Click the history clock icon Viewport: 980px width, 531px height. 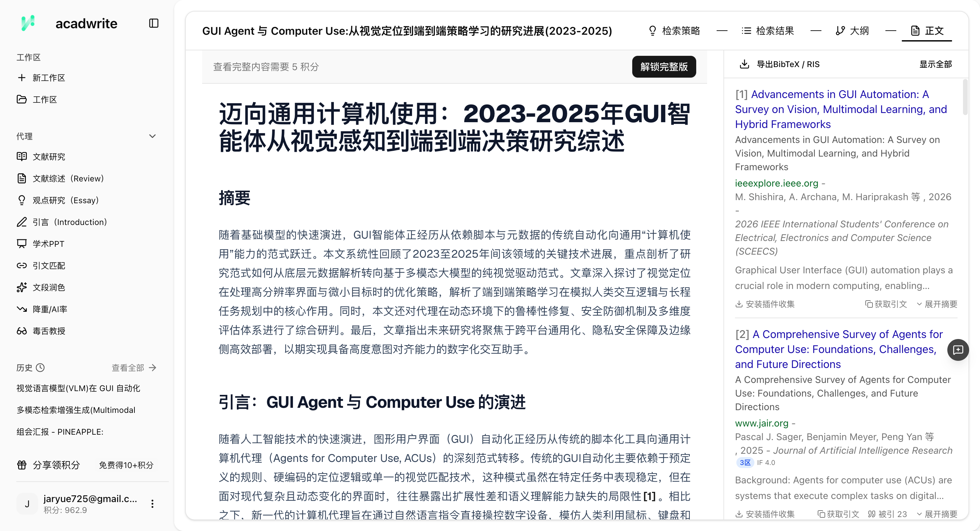point(40,368)
